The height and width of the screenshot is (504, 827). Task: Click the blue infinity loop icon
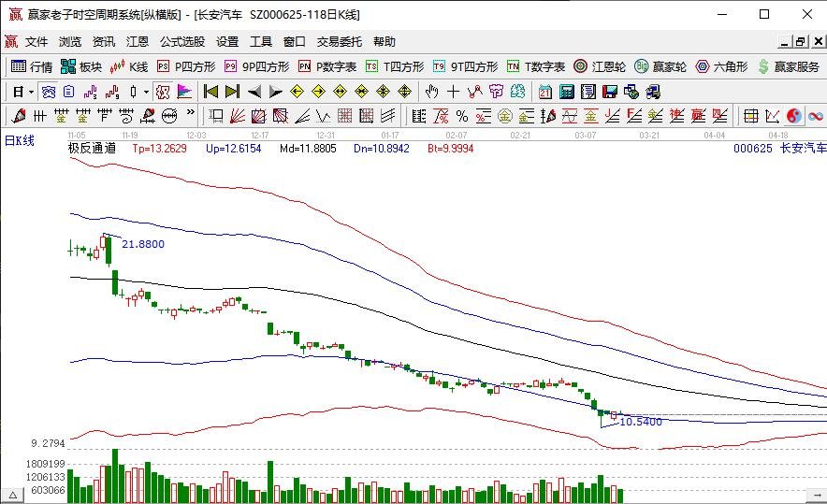(x=816, y=115)
